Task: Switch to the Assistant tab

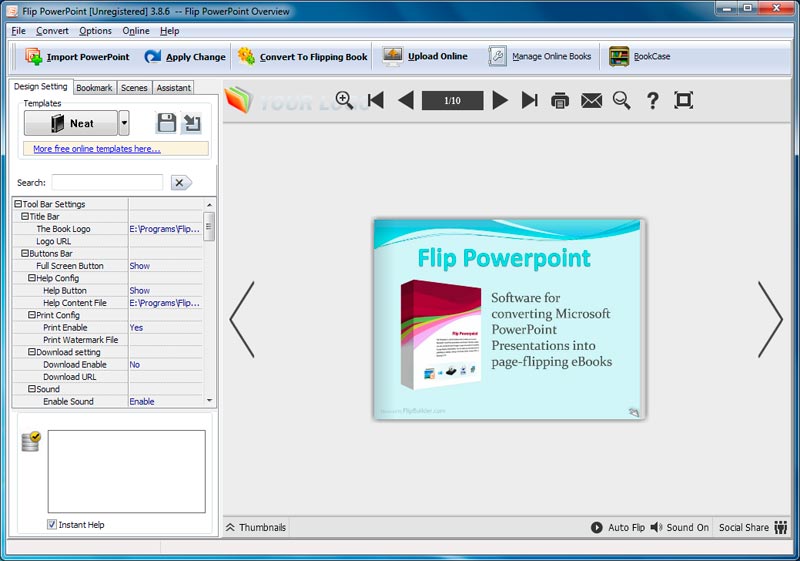Action: (x=173, y=88)
